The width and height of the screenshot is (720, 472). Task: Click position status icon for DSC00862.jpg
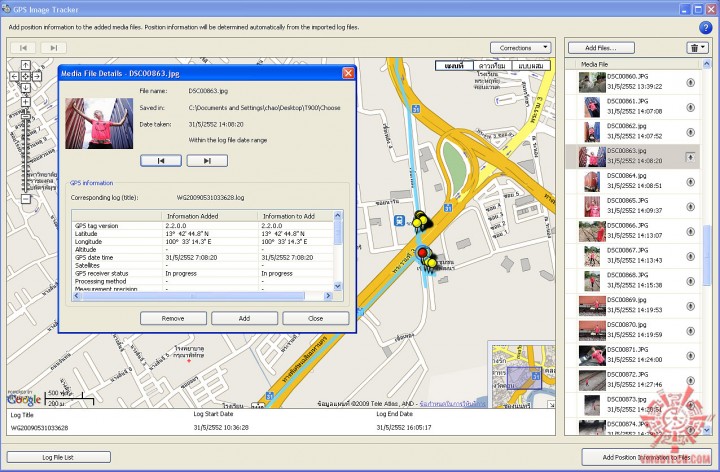pyautogui.click(x=690, y=132)
